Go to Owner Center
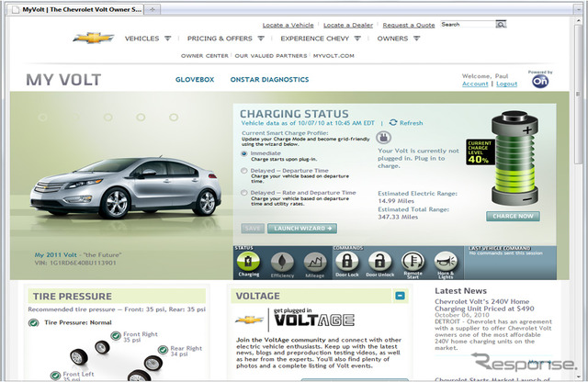 (x=205, y=56)
